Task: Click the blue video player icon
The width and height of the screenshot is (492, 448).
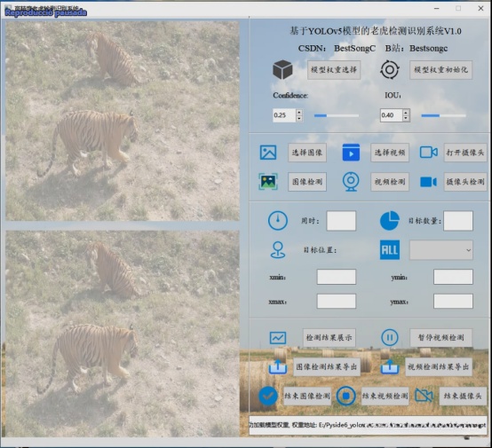Action: click(x=351, y=153)
